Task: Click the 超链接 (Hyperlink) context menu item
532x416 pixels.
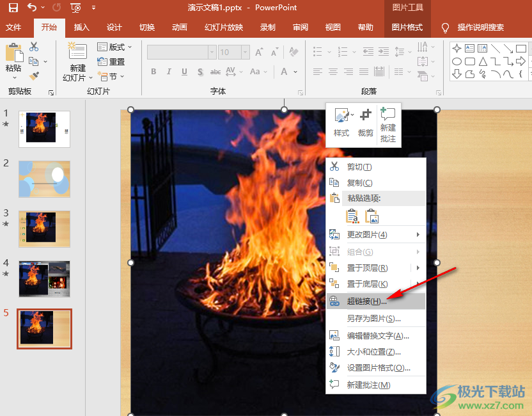Action: tap(366, 301)
